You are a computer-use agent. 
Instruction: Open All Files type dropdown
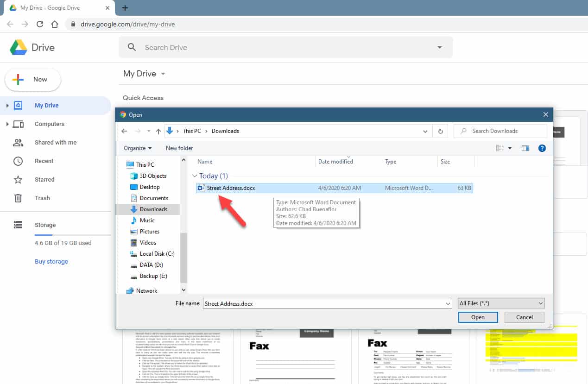501,304
